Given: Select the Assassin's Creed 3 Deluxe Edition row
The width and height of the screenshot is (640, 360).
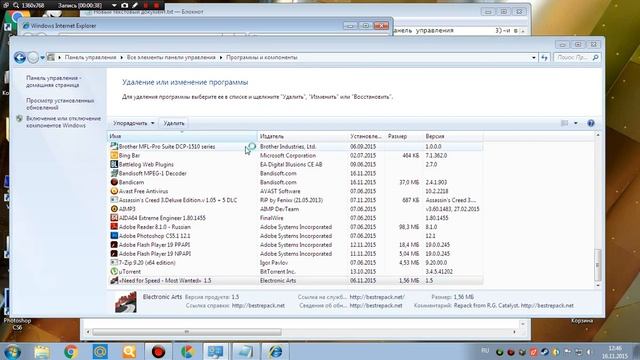Looking at the screenshot, I should 295,200.
